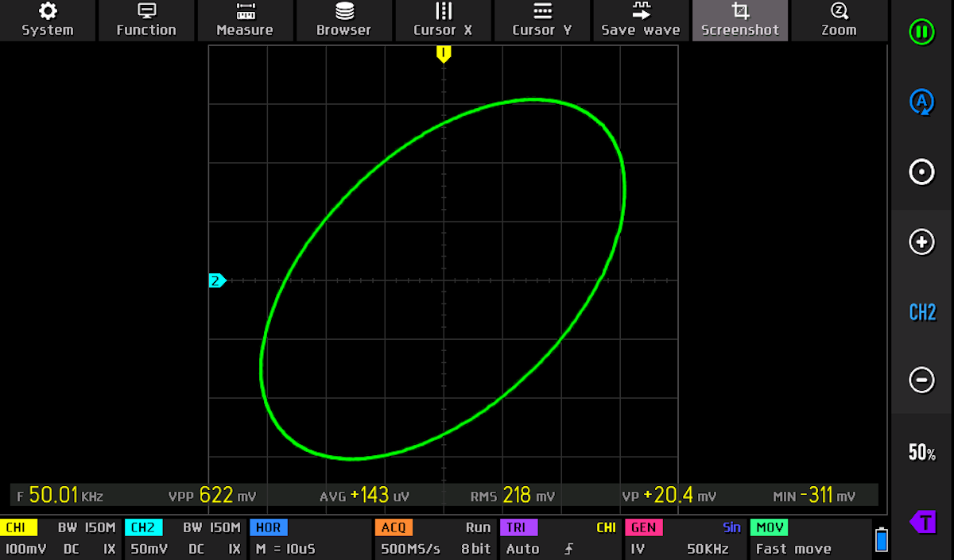Tap the battery indicator icon
This screenshot has height=560, width=954.
(880, 539)
